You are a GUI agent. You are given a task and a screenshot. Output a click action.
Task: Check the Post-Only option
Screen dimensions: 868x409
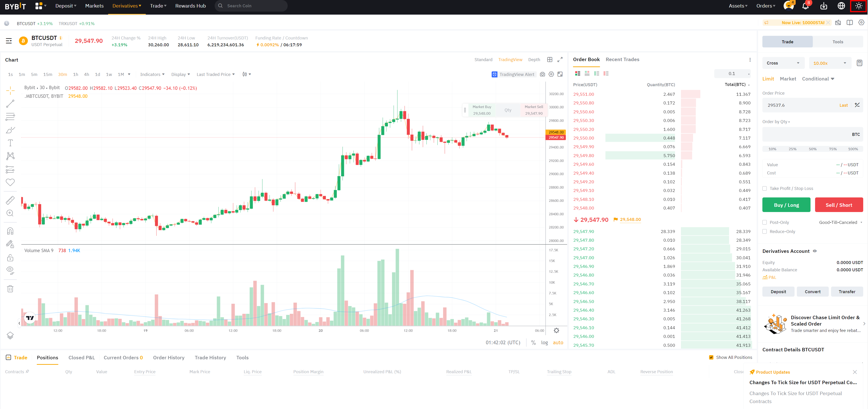(765, 223)
